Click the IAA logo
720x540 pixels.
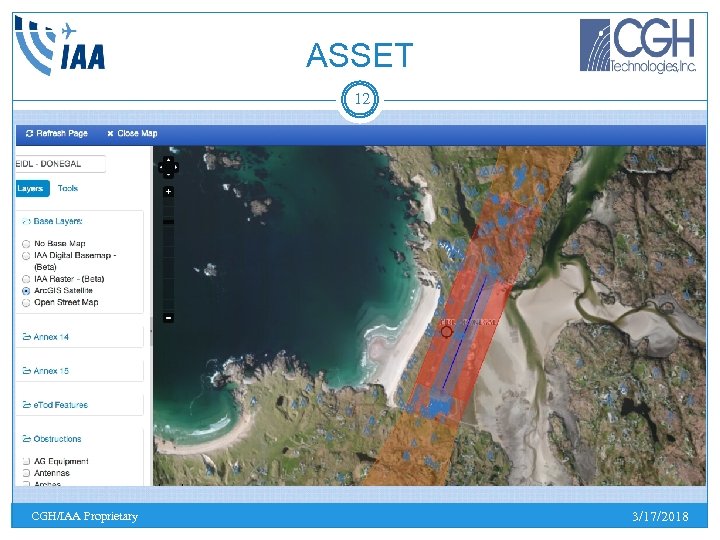click(x=60, y=45)
